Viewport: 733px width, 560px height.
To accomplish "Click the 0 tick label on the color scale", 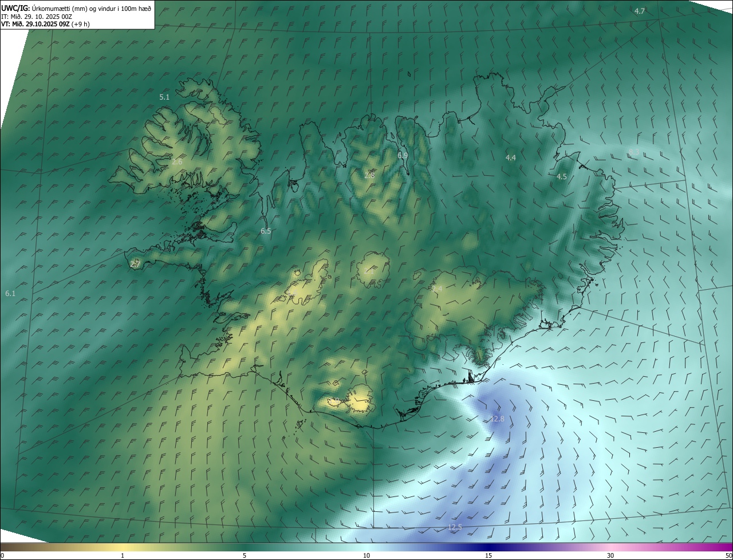I will 2,555.
